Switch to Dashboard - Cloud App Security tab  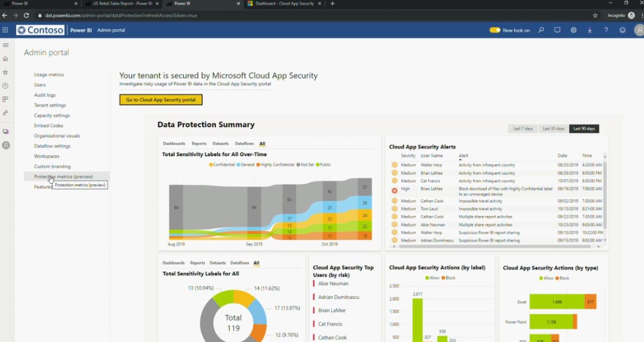tap(283, 4)
